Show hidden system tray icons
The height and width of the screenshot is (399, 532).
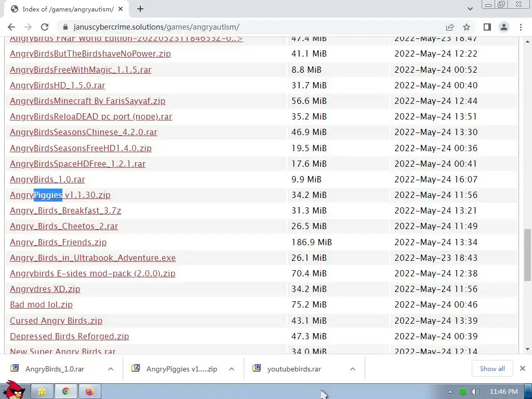coord(450,392)
